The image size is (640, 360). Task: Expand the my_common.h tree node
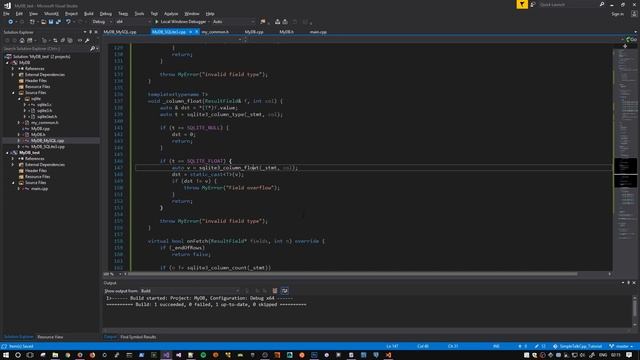(x=19, y=122)
